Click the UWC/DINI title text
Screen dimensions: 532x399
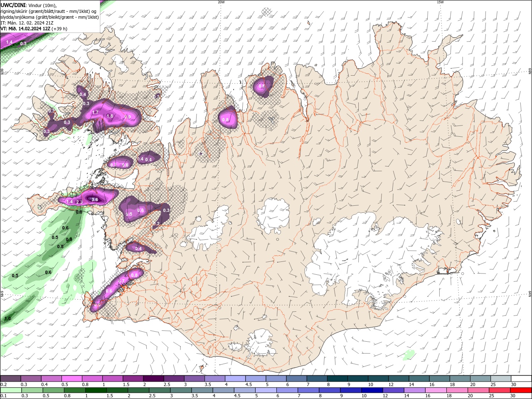click(13, 5)
